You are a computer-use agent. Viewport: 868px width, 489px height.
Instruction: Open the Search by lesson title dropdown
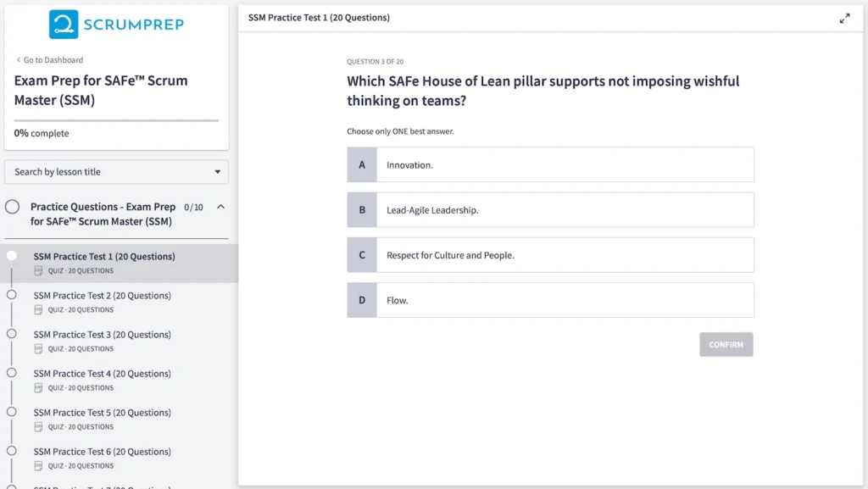pos(116,172)
